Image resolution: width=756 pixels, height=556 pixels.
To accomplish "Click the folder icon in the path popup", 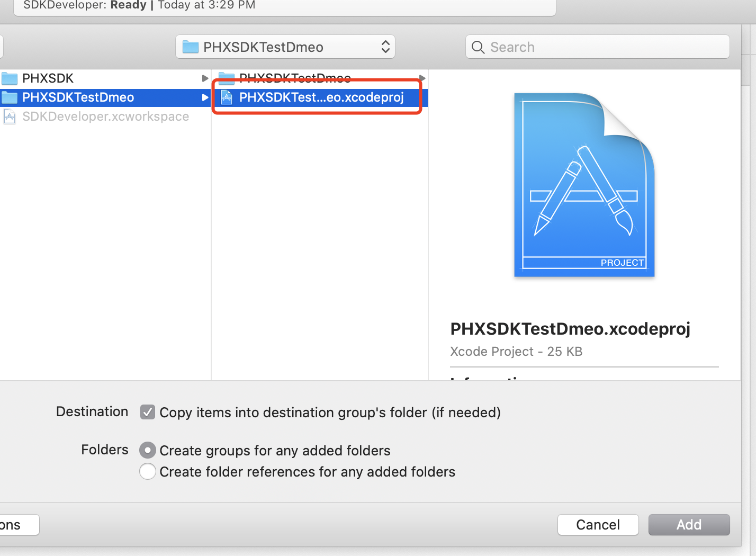I will click(190, 47).
